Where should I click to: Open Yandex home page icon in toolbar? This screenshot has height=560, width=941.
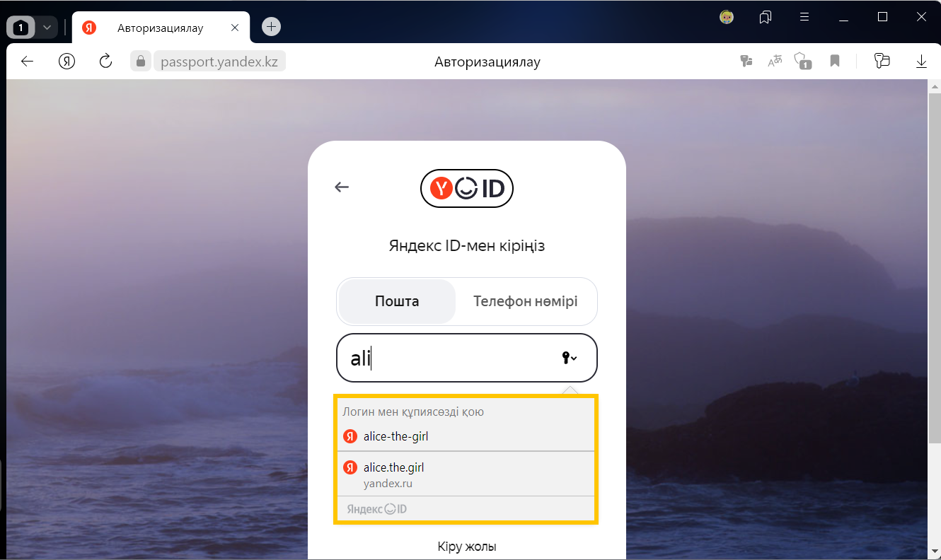click(67, 62)
